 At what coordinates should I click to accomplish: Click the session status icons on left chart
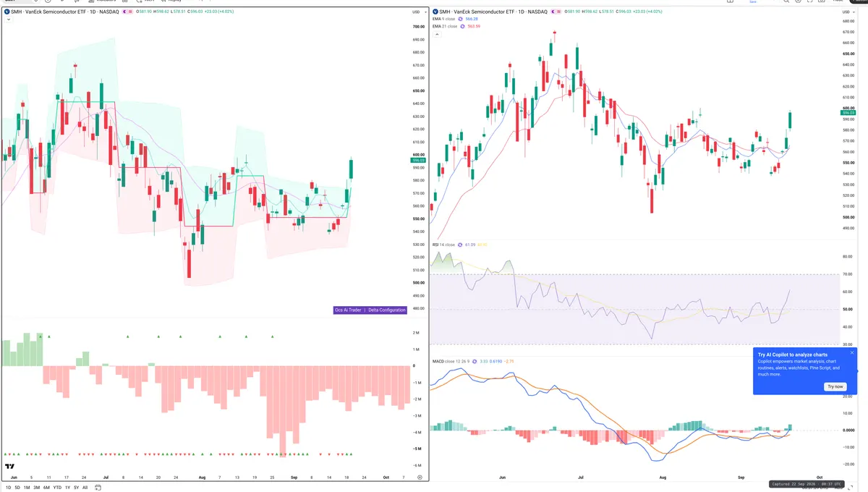(129, 12)
